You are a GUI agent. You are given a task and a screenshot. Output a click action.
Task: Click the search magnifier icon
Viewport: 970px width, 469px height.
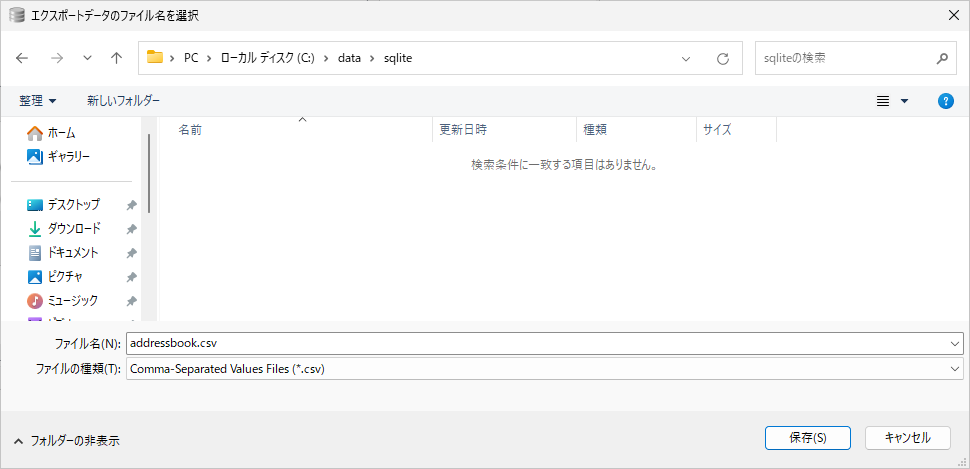pyautogui.click(x=942, y=59)
